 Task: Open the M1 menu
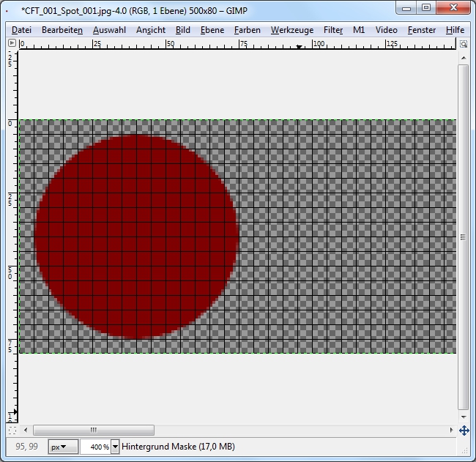pyautogui.click(x=359, y=30)
